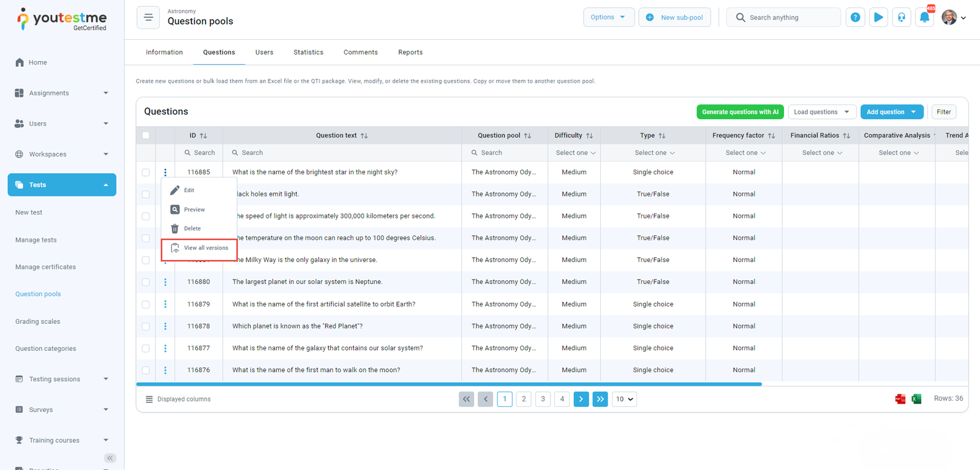The image size is (980, 470).
Task: Switch to the Statistics tab
Action: point(308,53)
